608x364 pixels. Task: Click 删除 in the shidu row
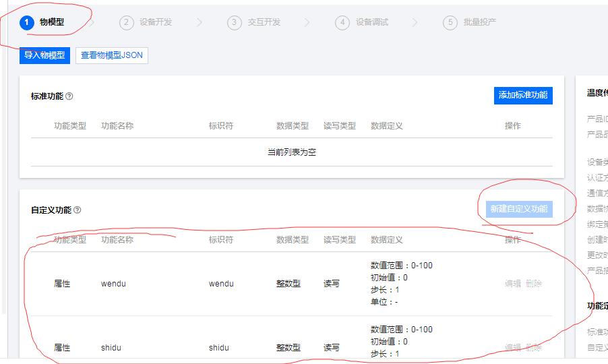point(534,348)
